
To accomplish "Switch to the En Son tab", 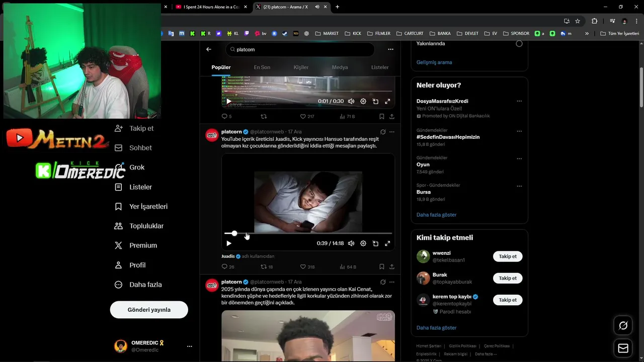I will [x=262, y=67].
